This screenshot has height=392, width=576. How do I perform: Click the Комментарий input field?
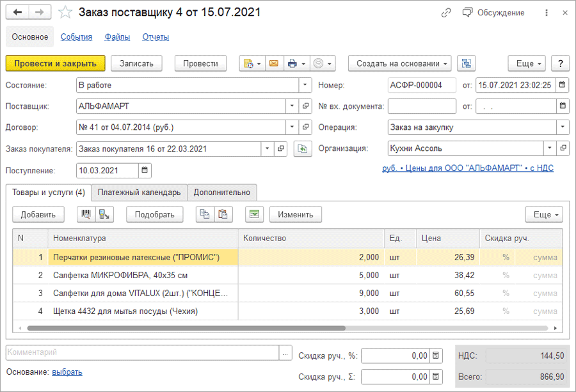(143, 352)
